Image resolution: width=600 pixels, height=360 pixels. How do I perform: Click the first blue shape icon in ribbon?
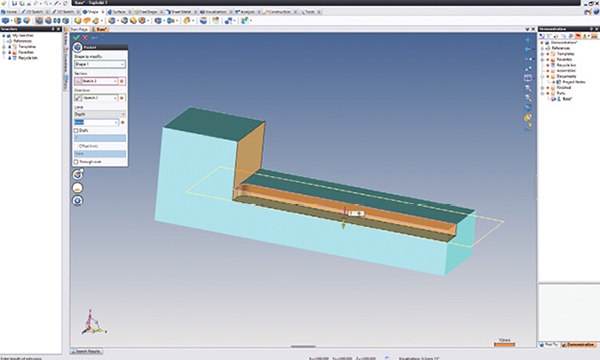[x=6, y=20]
